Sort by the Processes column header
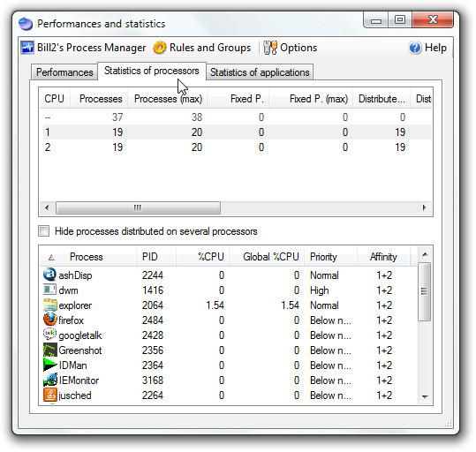476x452 pixels. click(x=99, y=99)
